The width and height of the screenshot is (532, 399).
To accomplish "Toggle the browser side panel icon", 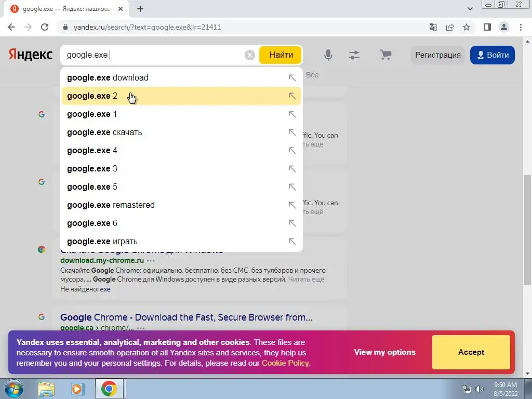I will 487,27.
